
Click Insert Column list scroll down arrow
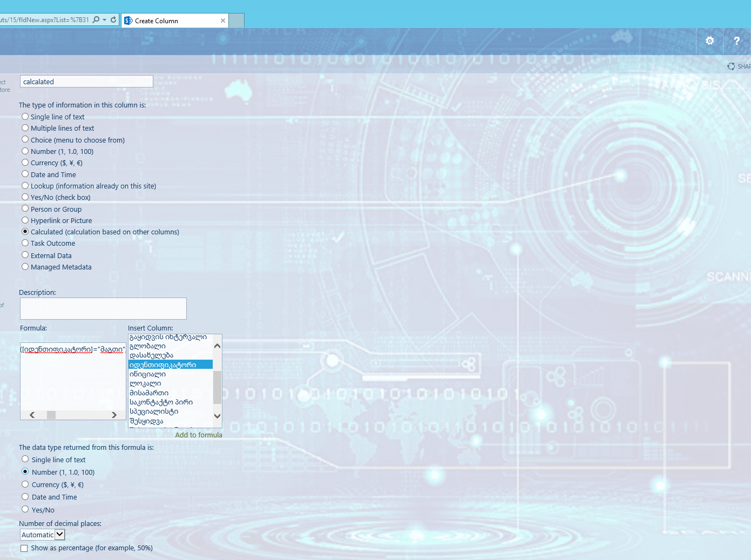pyautogui.click(x=217, y=416)
